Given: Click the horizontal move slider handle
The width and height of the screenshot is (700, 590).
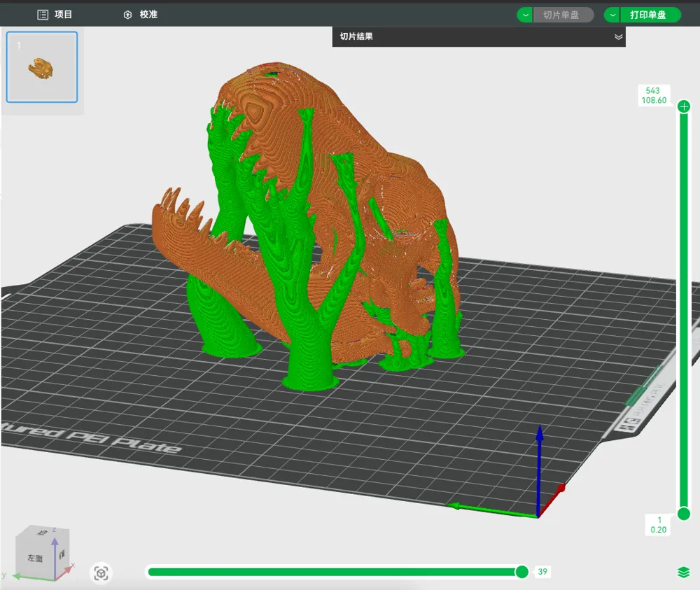Looking at the screenshot, I should [521, 572].
